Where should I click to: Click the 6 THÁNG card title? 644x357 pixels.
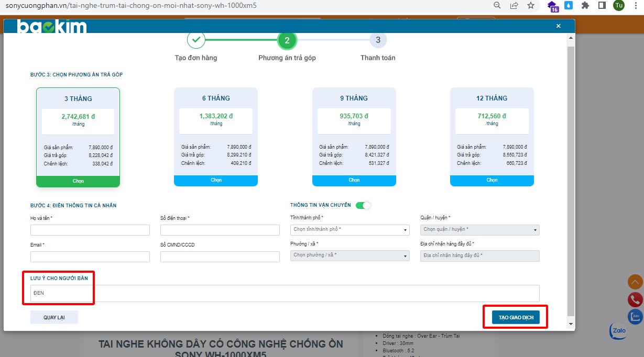pos(216,98)
